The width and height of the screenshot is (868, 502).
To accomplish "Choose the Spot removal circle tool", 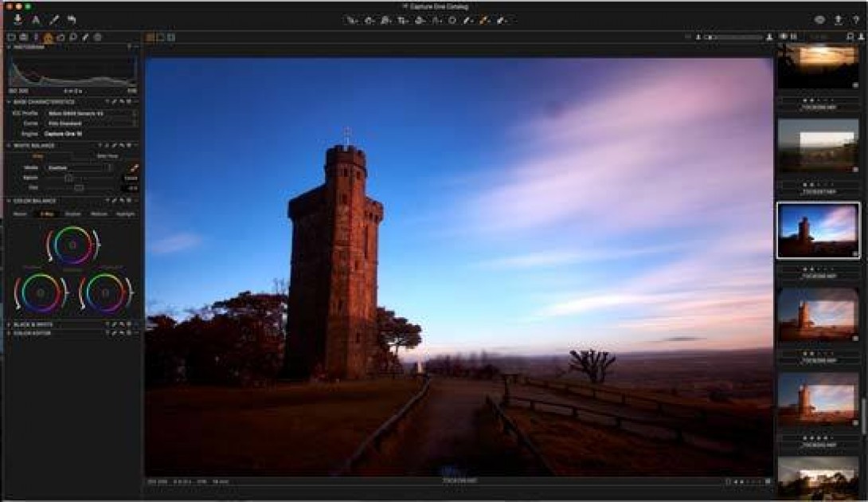I will (x=452, y=21).
